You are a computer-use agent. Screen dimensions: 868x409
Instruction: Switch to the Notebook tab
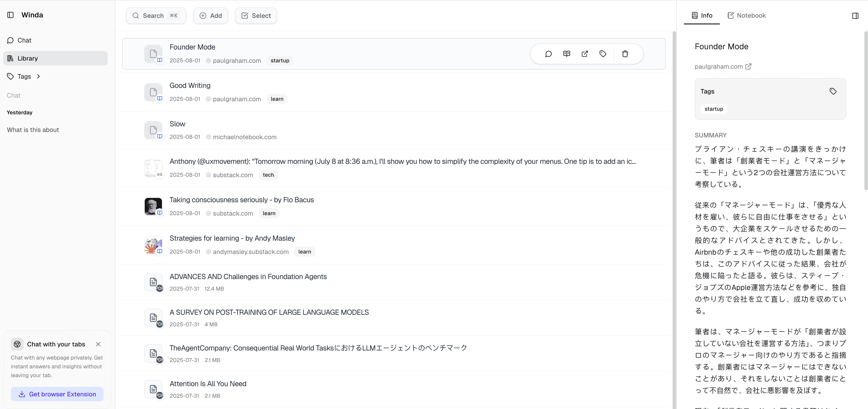point(747,15)
